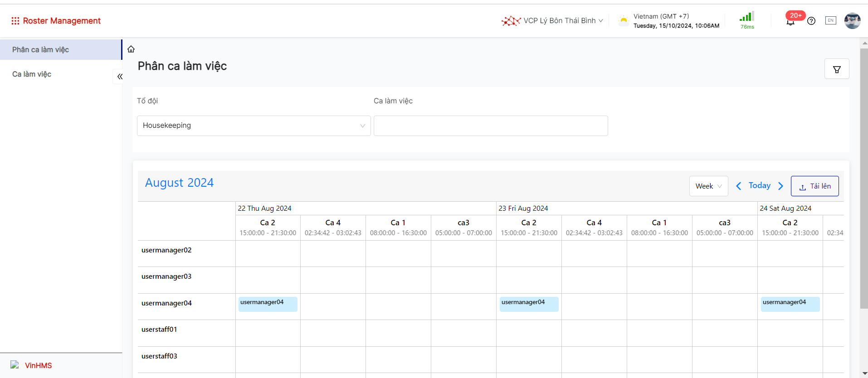Open the notifications bell
Image resolution: width=868 pixels, height=378 pixels.
790,22
